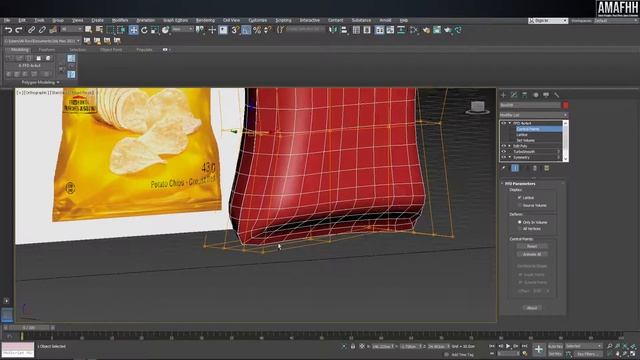Click the Redo arrow icon

tap(18, 30)
